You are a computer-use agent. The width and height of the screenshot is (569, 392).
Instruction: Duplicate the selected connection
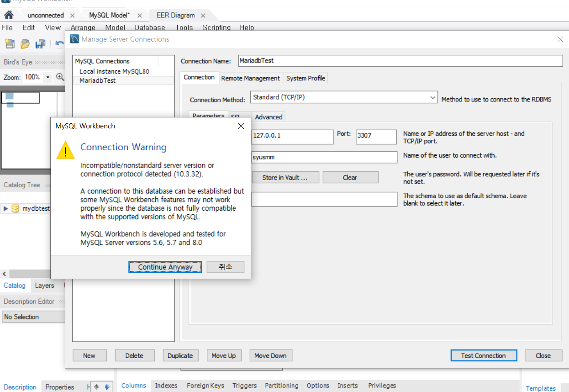click(180, 355)
